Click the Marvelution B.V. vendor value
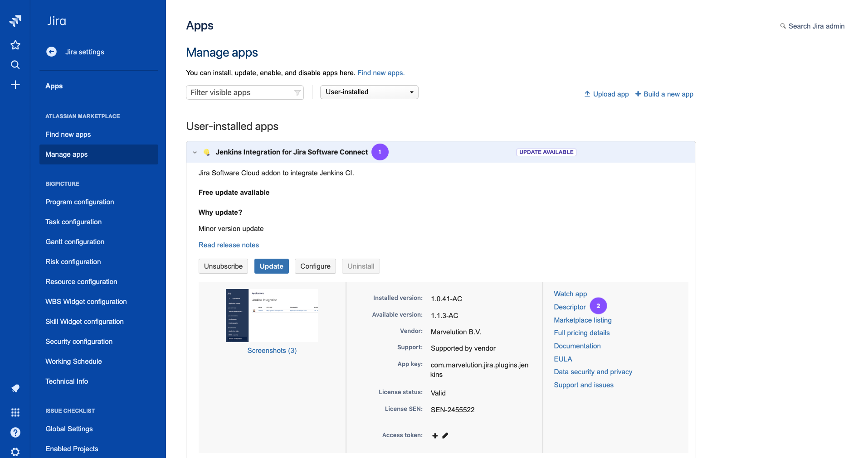868x458 pixels. pos(456,332)
